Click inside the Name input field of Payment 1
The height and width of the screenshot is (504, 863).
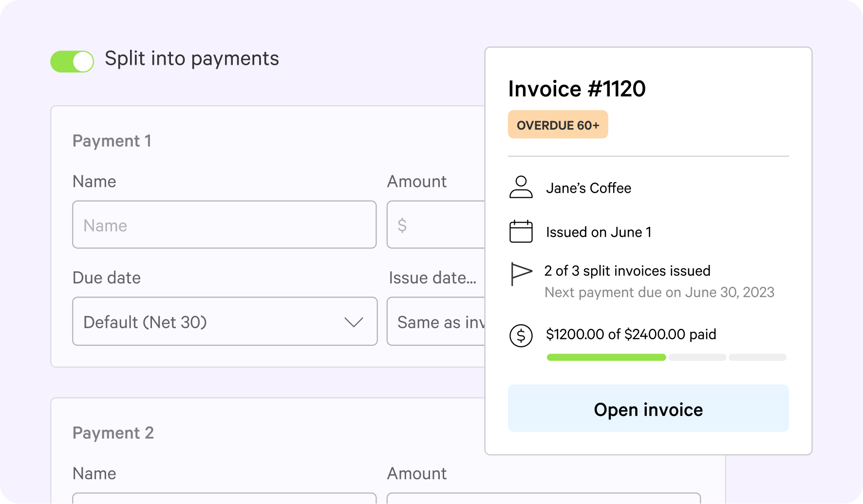pos(224,225)
